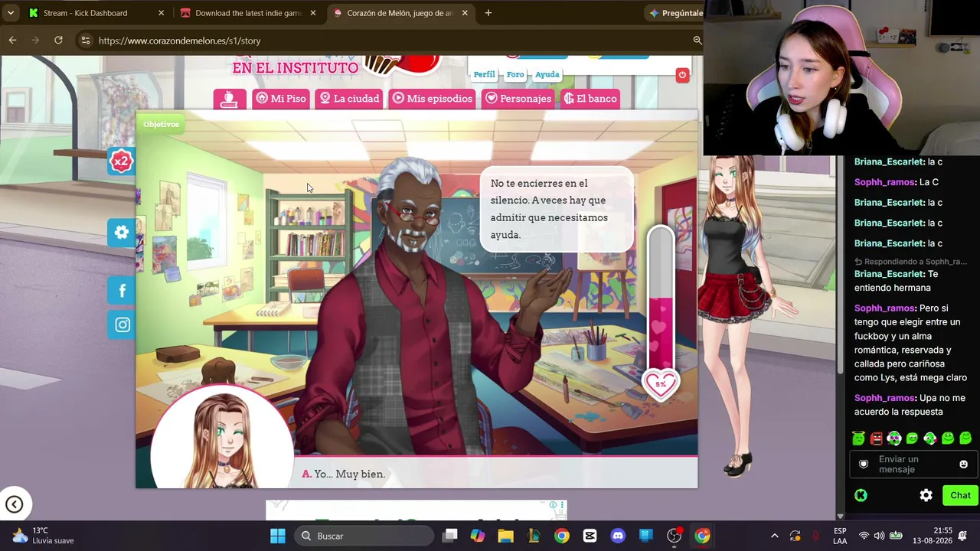Screen dimensions: 980x551
Task: View site information icon
Action: click(x=85, y=41)
